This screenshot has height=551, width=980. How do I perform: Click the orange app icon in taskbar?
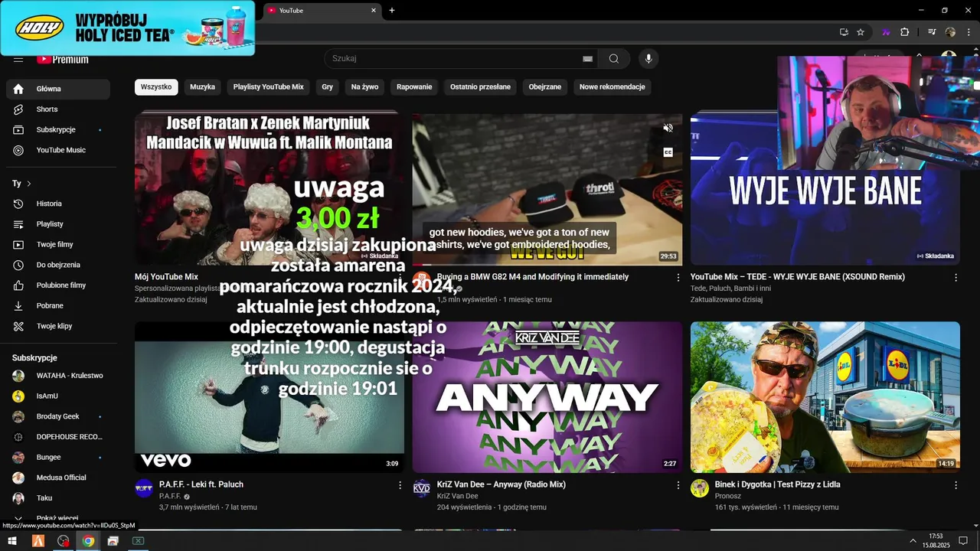[x=38, y=541]
